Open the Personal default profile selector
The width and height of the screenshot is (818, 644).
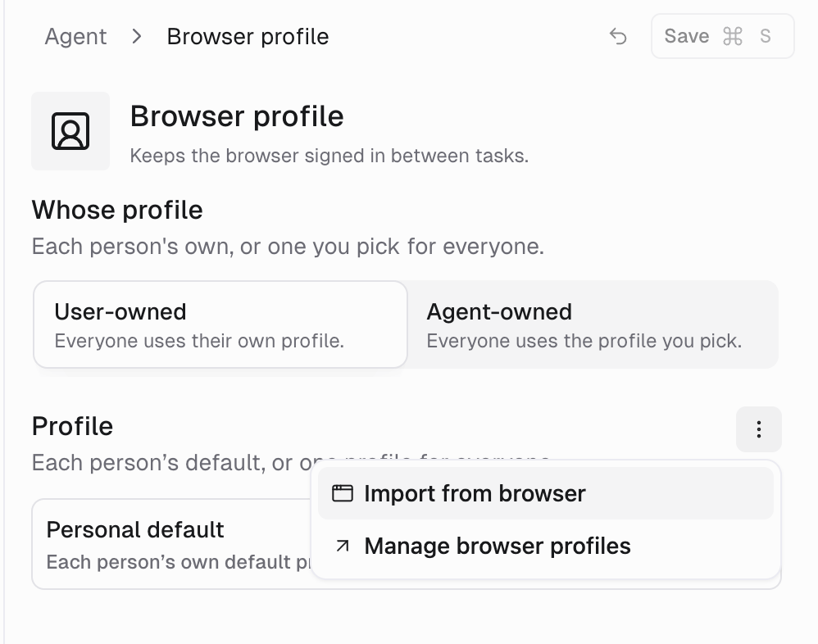pyautogui.click(x=172, y=544)
